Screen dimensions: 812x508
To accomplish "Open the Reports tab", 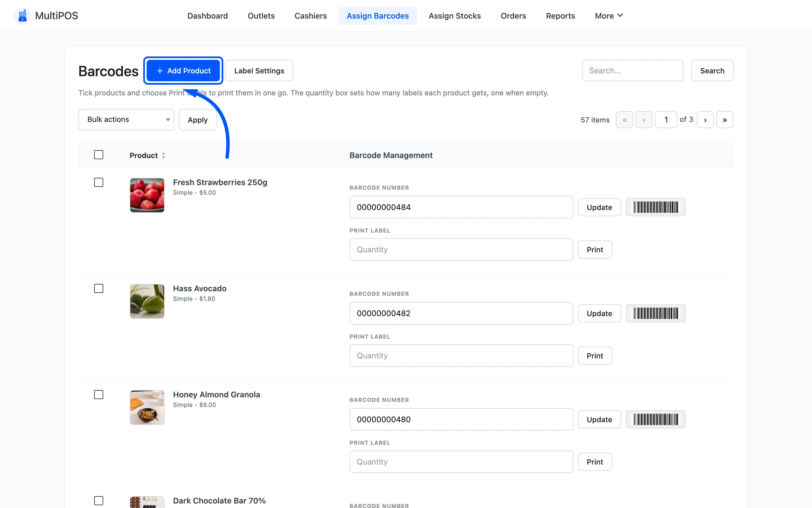I will (560, 16).
